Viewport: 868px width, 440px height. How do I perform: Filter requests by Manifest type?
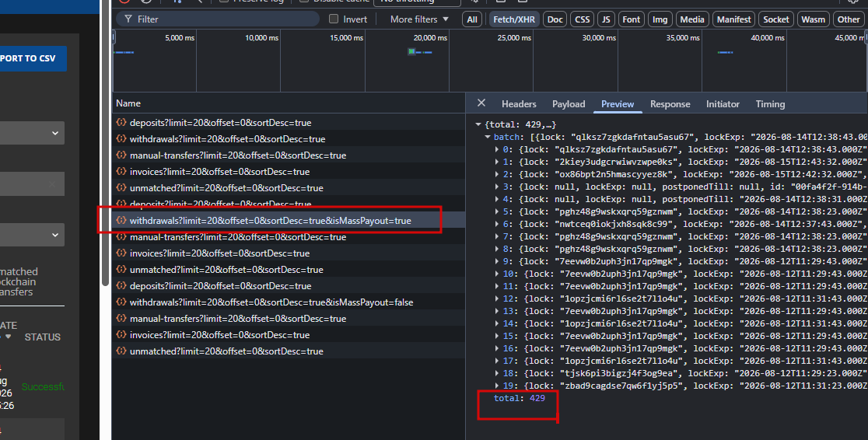tap(733, 19)
